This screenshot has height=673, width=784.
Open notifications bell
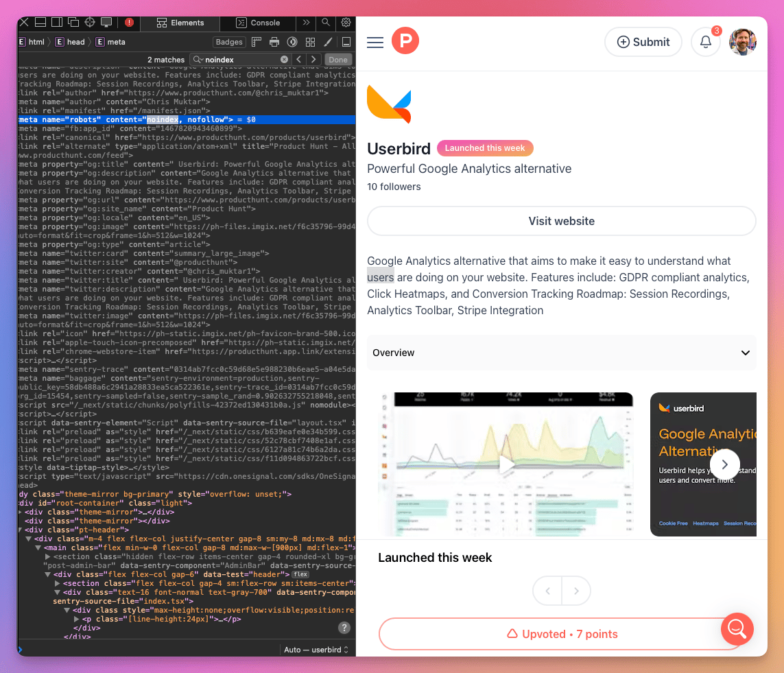(706, 42)
